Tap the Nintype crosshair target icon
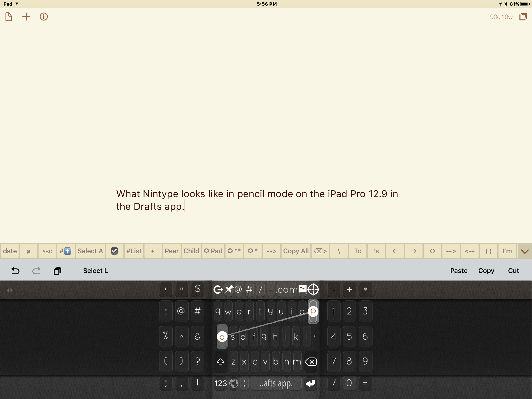 (x=313, y=289)
